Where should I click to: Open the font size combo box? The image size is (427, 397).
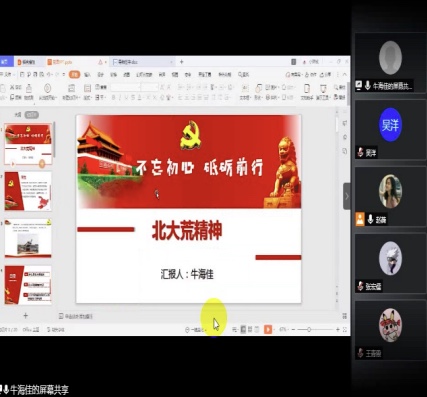[x=149, y=87]
